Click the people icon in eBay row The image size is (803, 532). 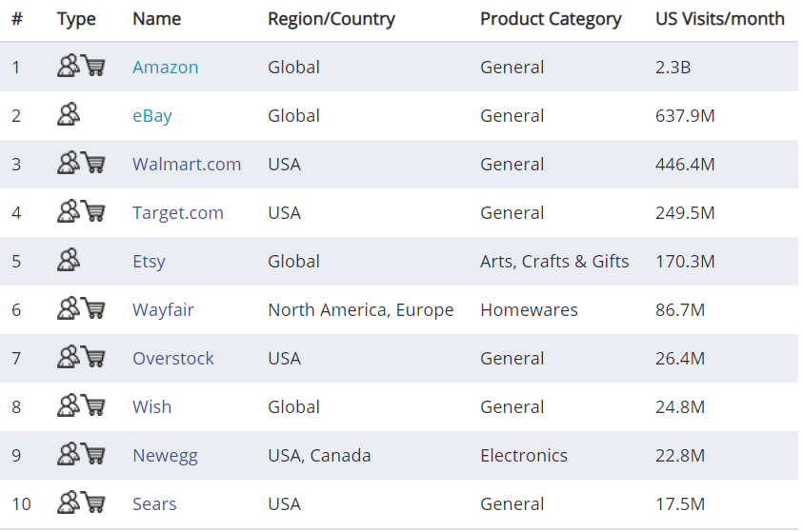69,115
